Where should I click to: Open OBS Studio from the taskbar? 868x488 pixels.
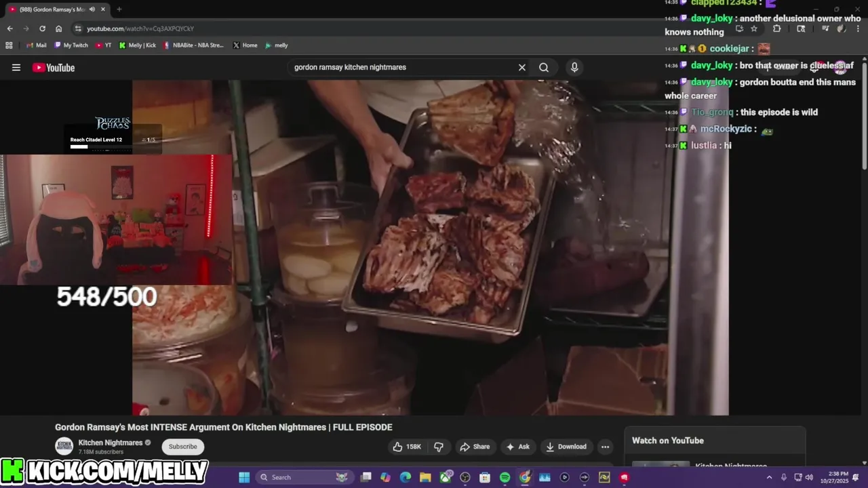click(465, 477)
